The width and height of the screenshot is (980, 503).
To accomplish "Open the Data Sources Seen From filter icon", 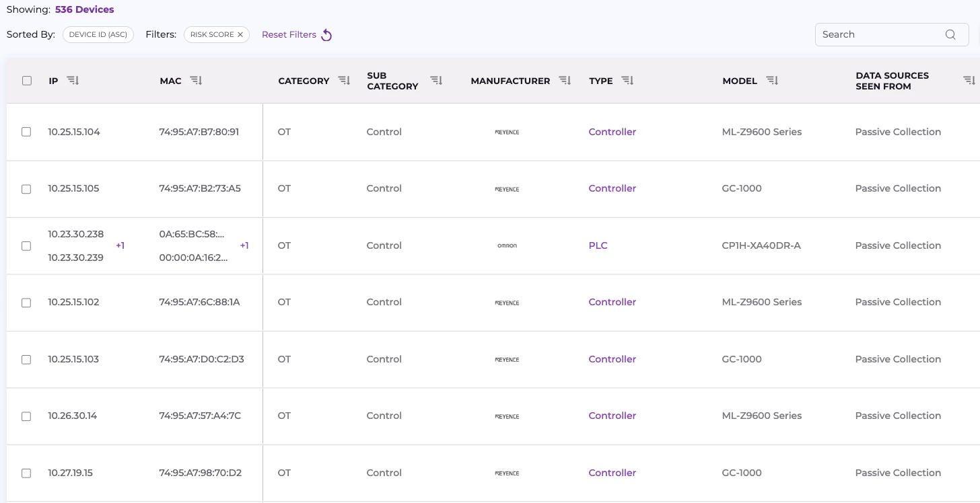I will click(x=969, y=81).
